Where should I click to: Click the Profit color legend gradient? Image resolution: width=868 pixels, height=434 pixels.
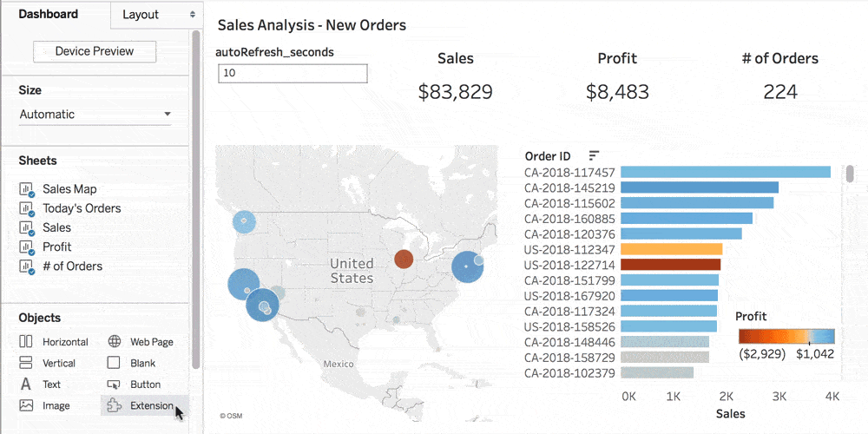[x=786, y=337]
